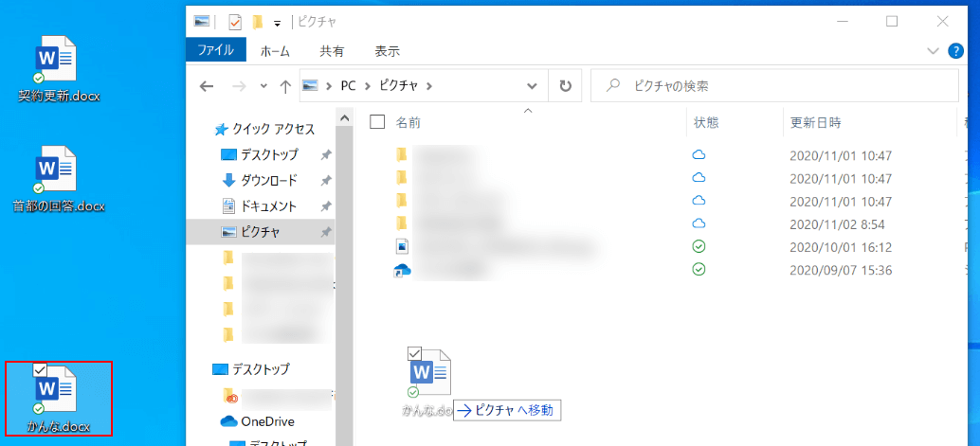Sort by the 更新日時 column header
This screenshot has height=446, width=980.
coord(816,122)
